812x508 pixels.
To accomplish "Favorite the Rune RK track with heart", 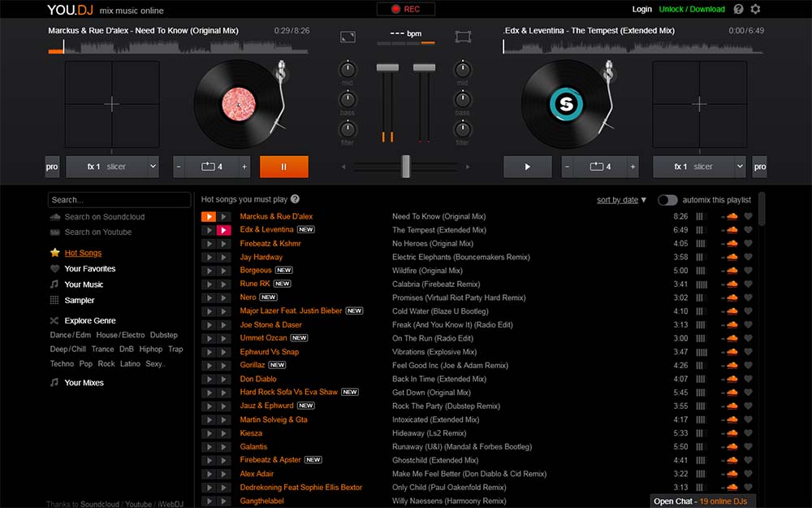I will tap(748, 284).
